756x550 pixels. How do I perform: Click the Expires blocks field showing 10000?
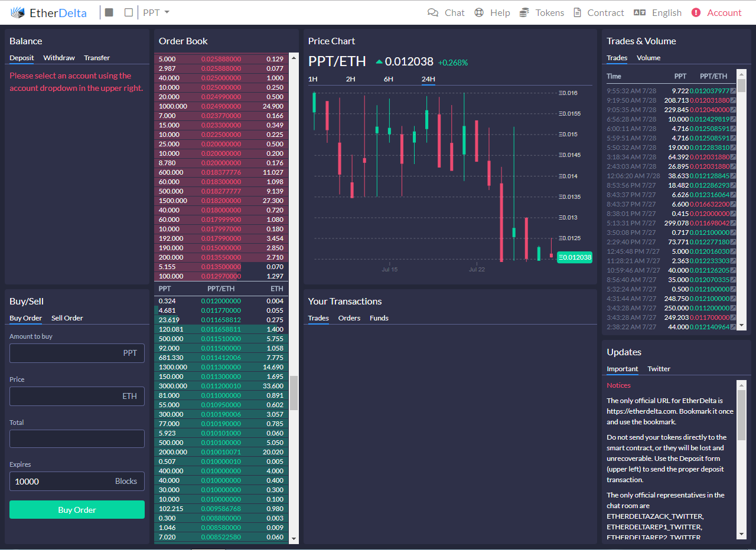(77, 481)
